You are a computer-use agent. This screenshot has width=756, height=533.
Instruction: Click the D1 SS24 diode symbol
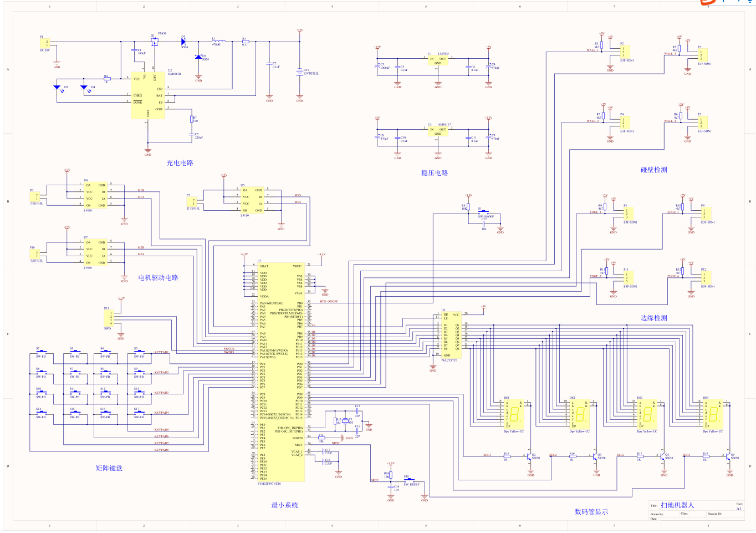point(183,42)
